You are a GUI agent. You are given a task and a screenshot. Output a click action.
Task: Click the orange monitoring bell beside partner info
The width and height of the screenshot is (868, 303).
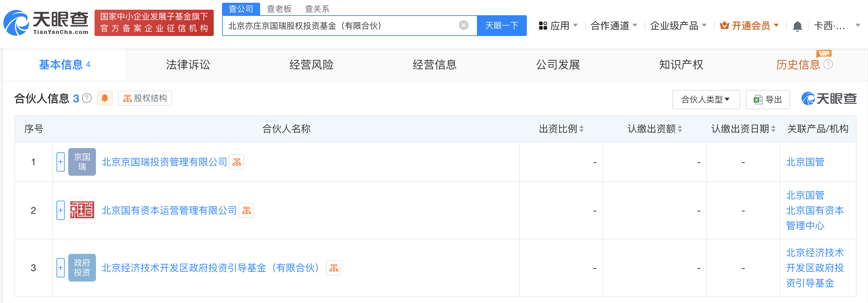105,99
